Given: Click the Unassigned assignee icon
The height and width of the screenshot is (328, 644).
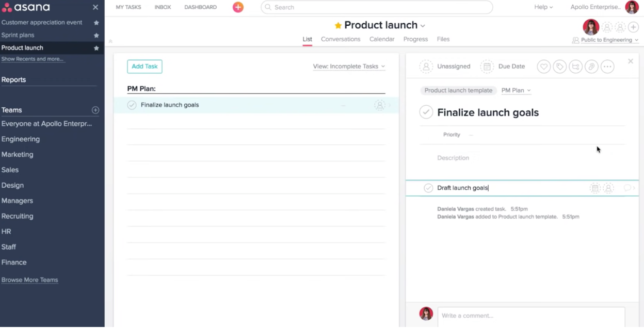Looking at the screenshot, I should coord(426,66).
